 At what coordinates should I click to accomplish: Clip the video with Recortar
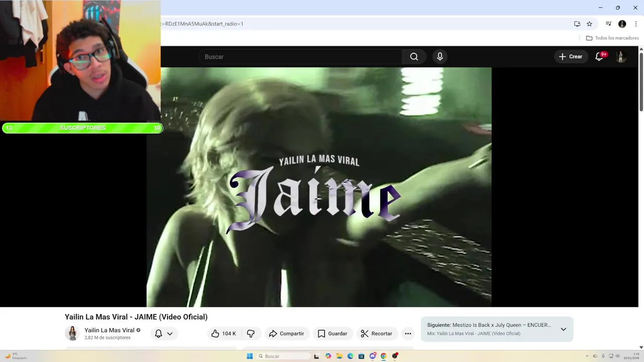[x=376, y=333]
